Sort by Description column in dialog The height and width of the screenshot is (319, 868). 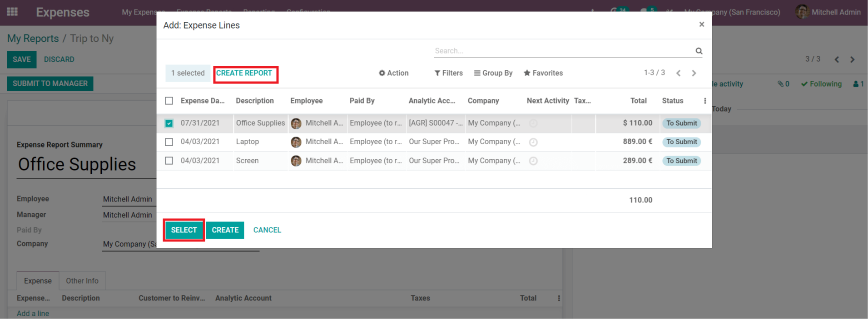point(255,101)
